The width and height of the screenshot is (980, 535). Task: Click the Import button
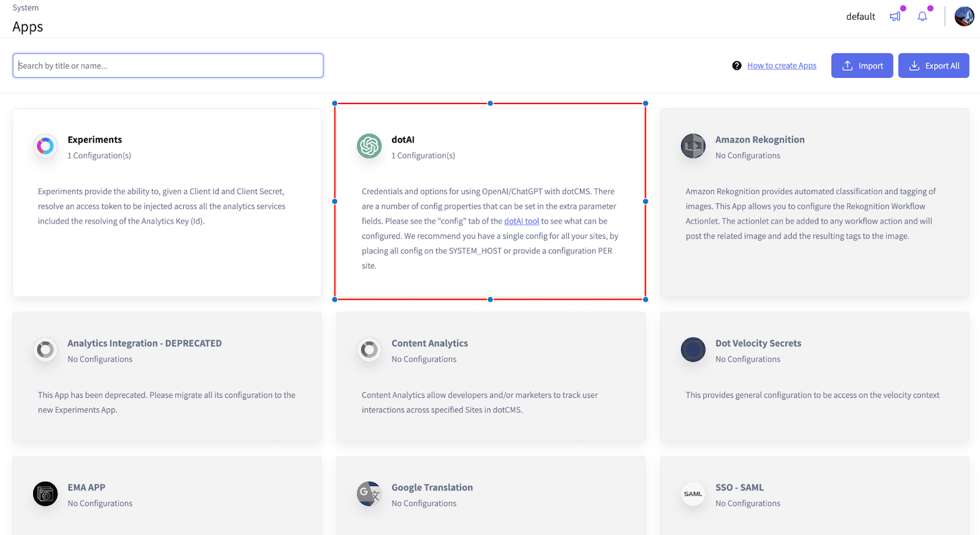(862, 65)
